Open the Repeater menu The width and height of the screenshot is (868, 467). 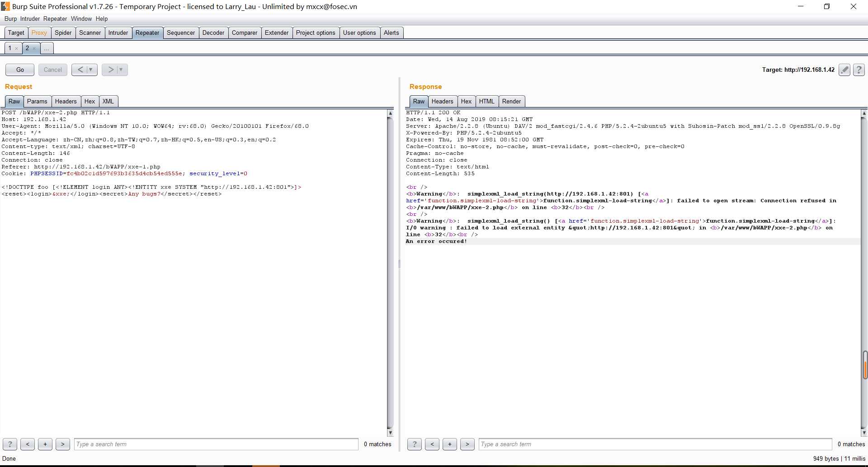(55, 19)
